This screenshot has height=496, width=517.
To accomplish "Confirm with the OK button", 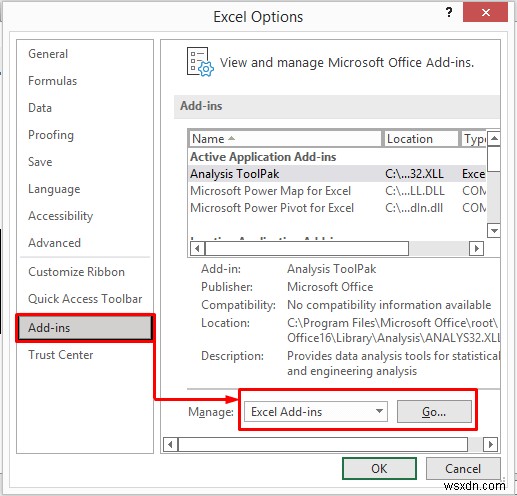I will tap(379, 468).
